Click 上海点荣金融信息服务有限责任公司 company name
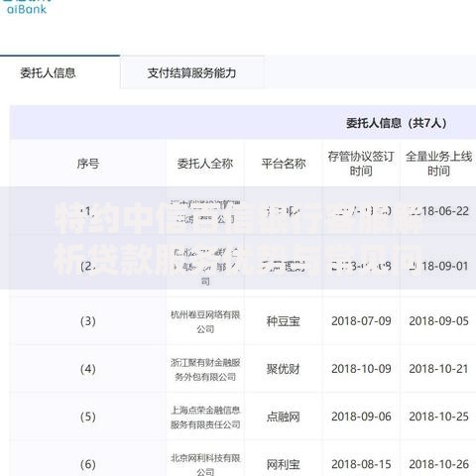476x476 pixels. point(205,417)
